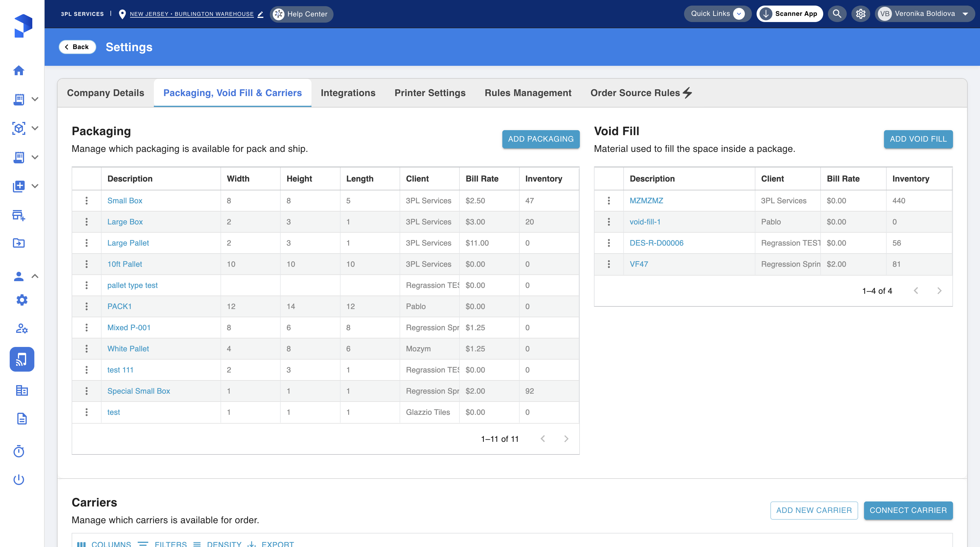Open the Printer Settings tab
This screenshot has width=980, height=547.
point(430,93)
